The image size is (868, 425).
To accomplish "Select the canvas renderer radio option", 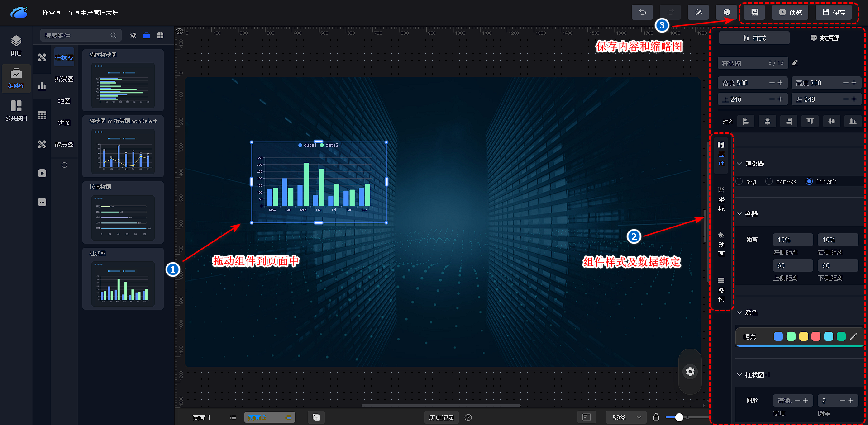I will point(769,181).
